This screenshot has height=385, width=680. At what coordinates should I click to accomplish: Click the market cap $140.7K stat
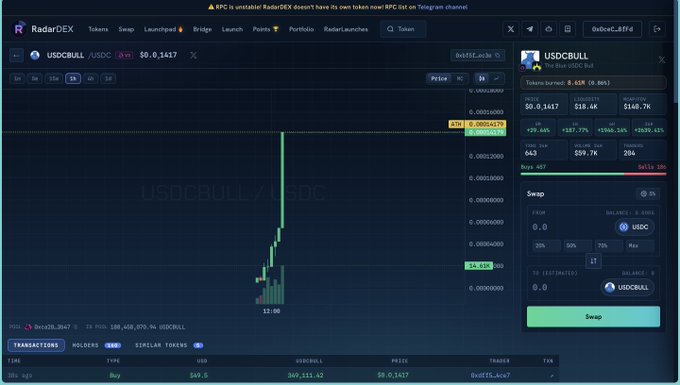(x=642, y=104)
